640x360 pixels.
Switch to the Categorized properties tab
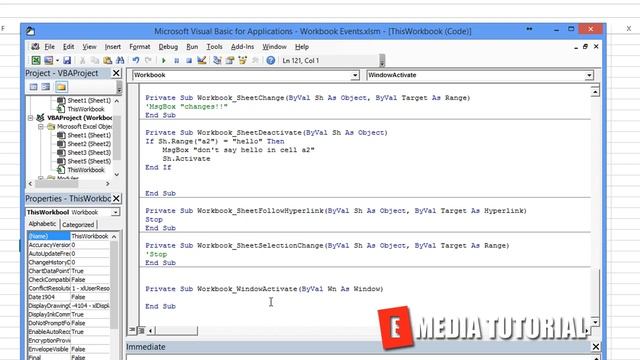pos(78,224)
